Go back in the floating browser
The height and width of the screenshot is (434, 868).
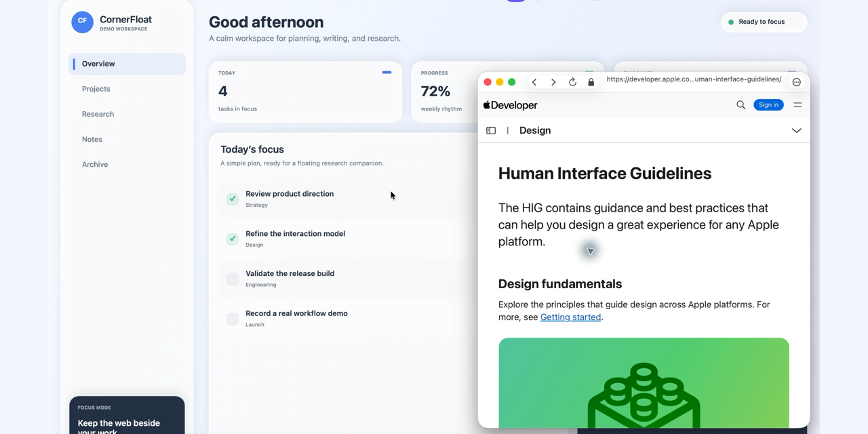pos(534,82)
